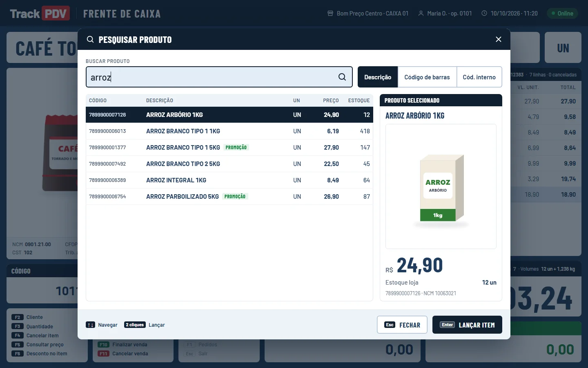
Task: Switch search mode to Cód. interno
Action: click(x=479, y=77)
